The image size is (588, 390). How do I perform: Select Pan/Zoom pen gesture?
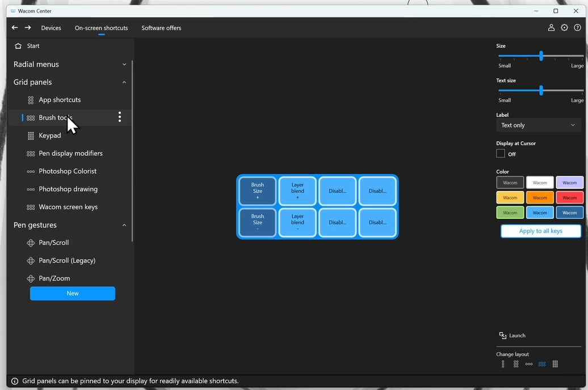pyautogui.click(x=70, y=278)
